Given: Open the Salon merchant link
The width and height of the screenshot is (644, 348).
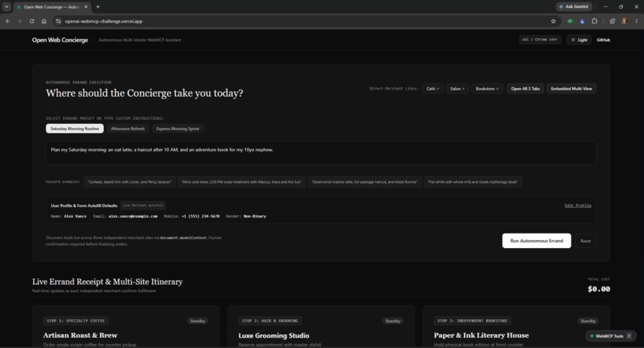Looking at the screenshot, I should 457,89.
